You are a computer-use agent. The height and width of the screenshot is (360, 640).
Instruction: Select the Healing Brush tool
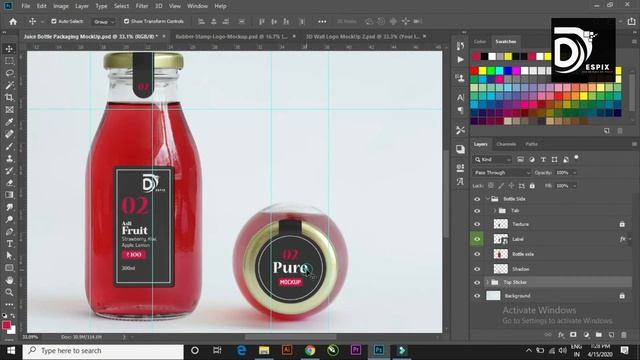pyautogui.click(x=9, y=134)
